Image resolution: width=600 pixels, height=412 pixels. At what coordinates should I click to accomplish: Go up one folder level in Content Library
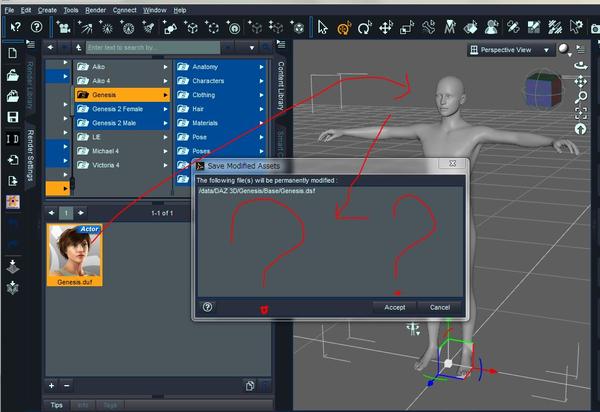[x=78, y=47]
